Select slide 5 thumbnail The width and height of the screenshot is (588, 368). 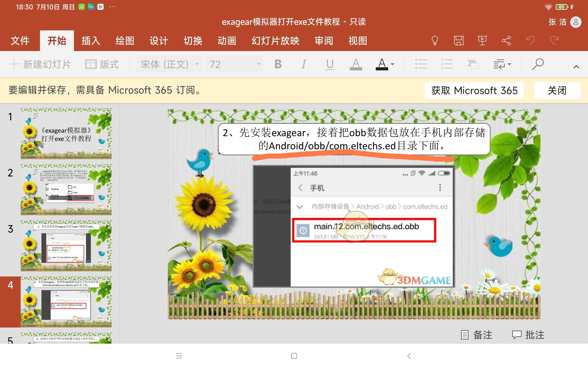pyautogui.click(x=66, y=338)
